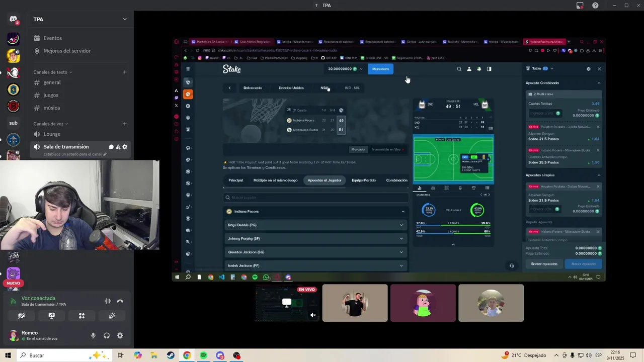This screenshot has height=362, width=644.
Task: Click the Windows Start button
Action: (x=8, y=355)
